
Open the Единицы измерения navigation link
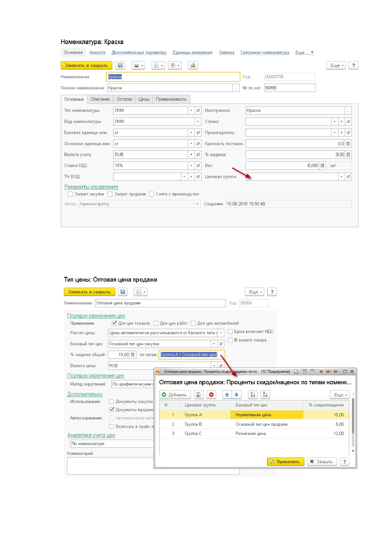pyautogui.click(x=192, y=53)
